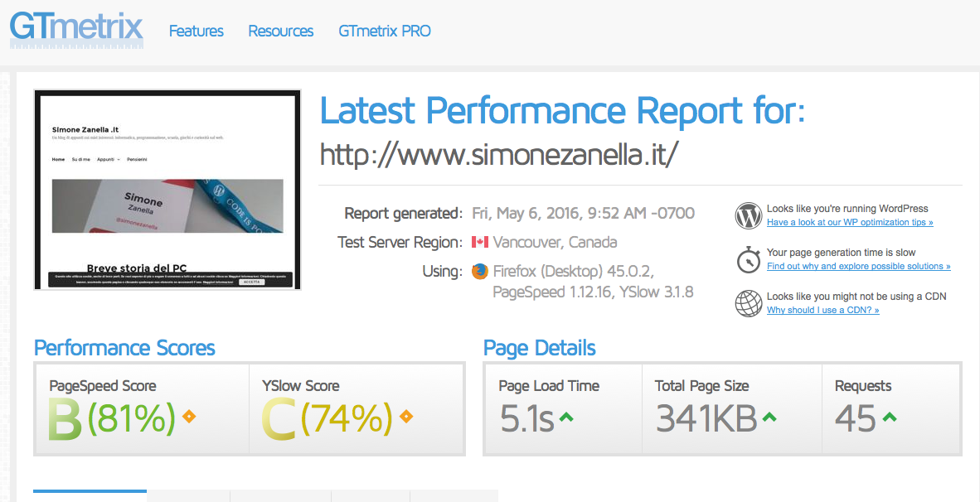Click the PageSpeed percentage (81%)
The image size is (980, 502).
tap(131, 418)
